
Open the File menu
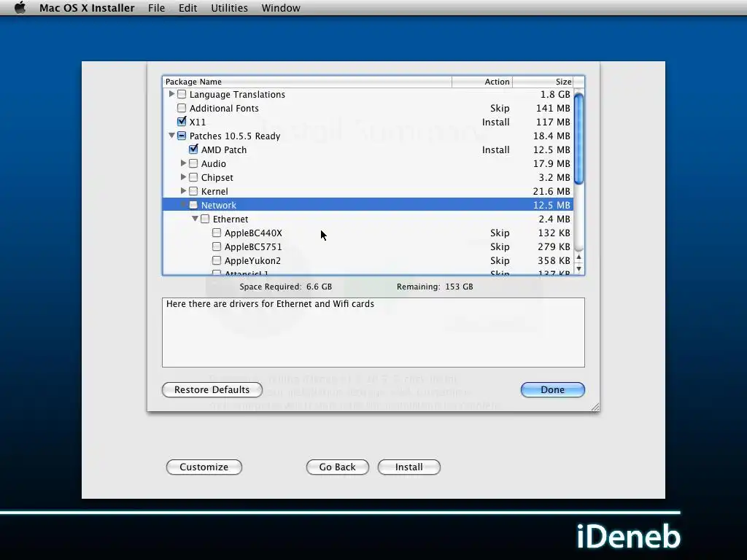pyautogui.click(x=156, y=8)
